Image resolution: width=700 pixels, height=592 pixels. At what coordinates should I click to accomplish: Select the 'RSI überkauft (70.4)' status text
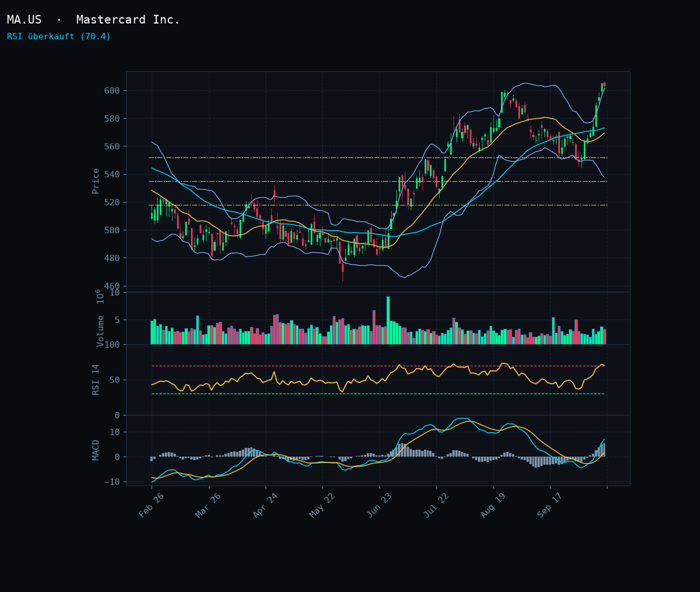coord(59,36)
